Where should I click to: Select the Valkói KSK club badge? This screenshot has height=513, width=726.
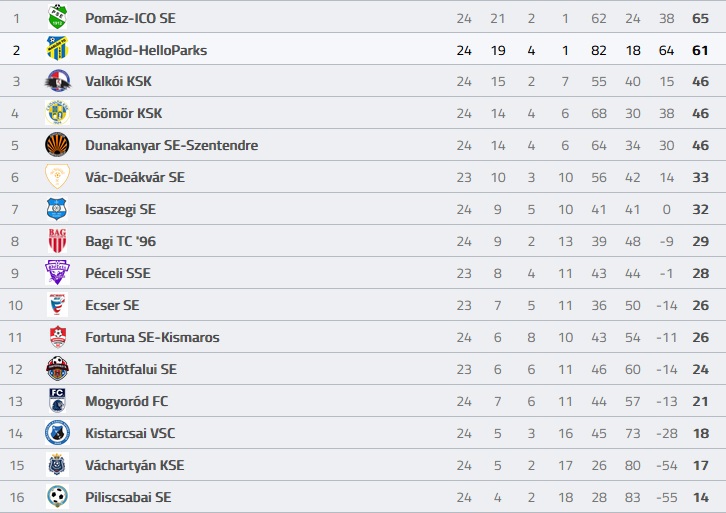click(57, 81)
